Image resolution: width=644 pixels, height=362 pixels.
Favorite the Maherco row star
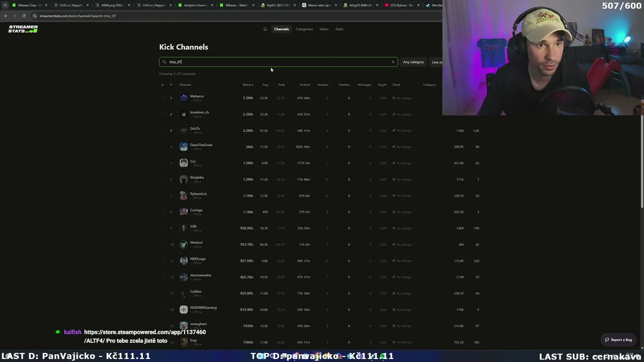pyautogui.click(x=163, y=98)
